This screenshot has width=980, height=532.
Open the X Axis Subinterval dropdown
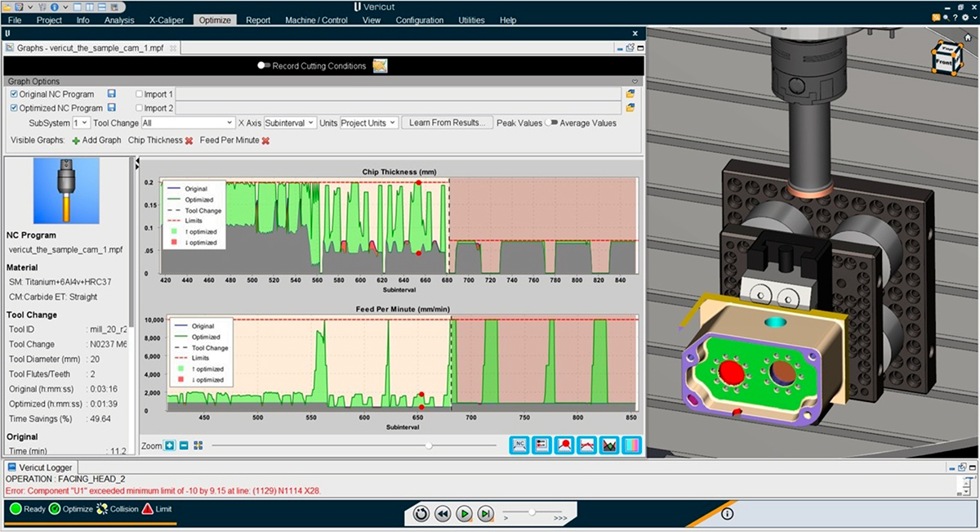tap(290, 123)
